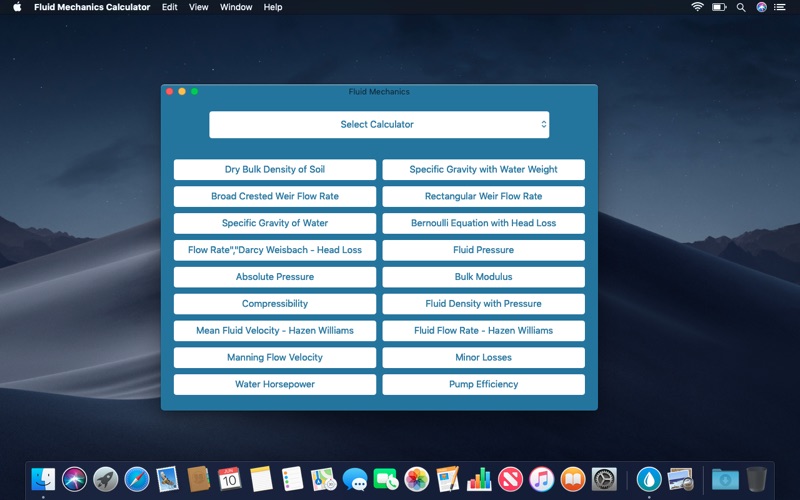Viewport: 800px width, 500px height.
Task: Open the Trash in Dock
Action: point(756,479)
